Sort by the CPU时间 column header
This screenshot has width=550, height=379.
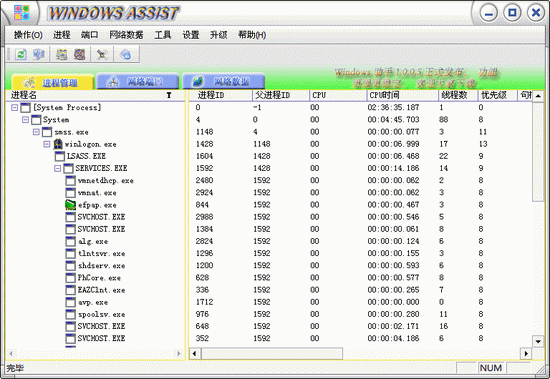pyautogui.click(x=402, y=95)
